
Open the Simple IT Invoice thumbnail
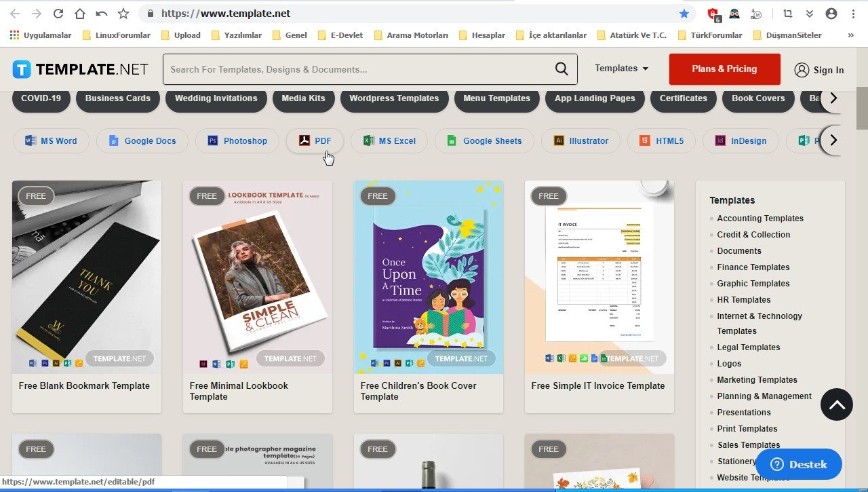pyautogui.click(x=599, y=277)
